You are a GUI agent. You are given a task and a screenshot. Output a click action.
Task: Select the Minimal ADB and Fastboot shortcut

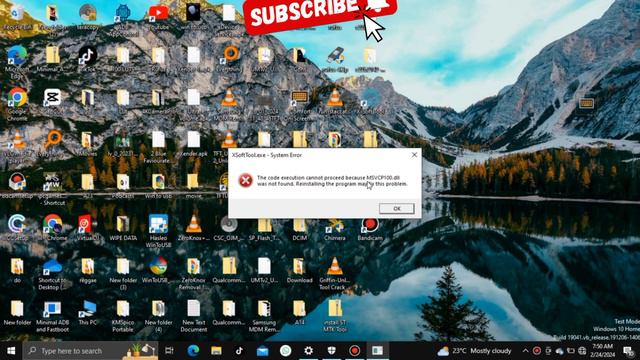[52, 316]
